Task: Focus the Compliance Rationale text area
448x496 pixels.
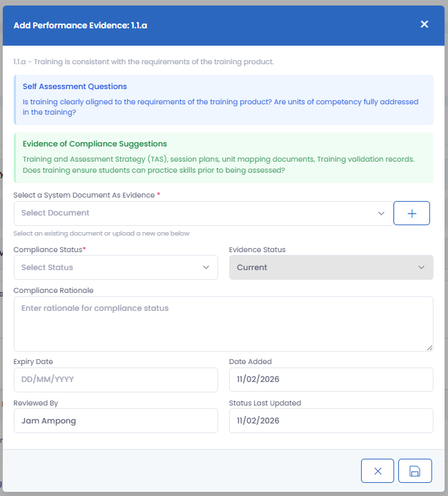Action: coord(223,323)
